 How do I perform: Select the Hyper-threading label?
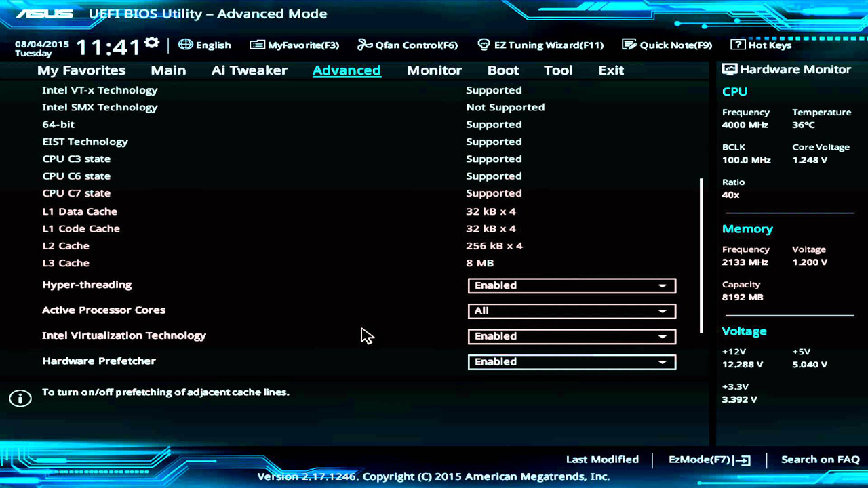(x=87, y=285)
